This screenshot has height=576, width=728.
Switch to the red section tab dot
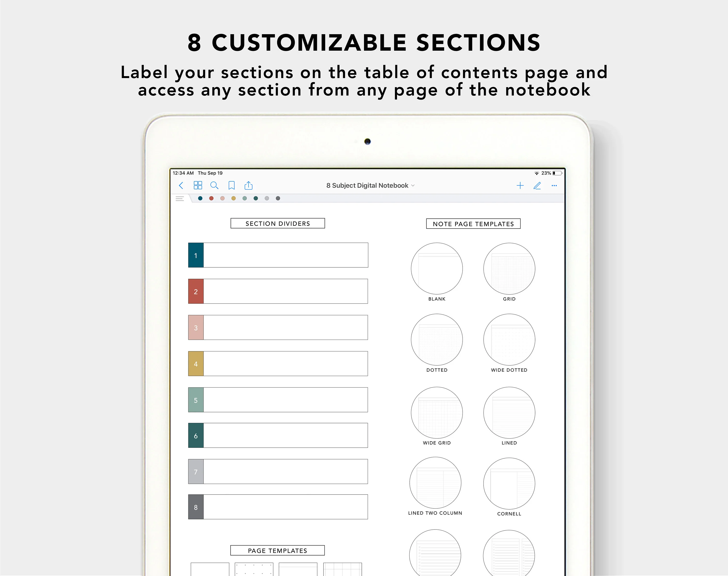(x=211, y=198)
